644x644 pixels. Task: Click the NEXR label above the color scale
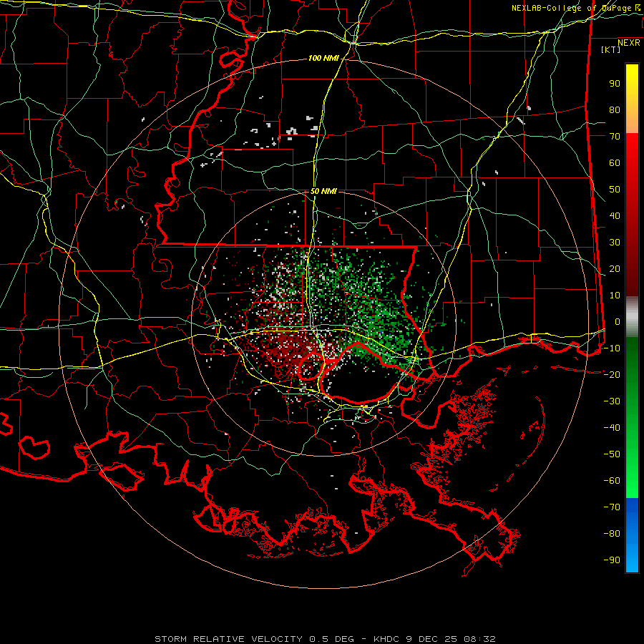628,43
